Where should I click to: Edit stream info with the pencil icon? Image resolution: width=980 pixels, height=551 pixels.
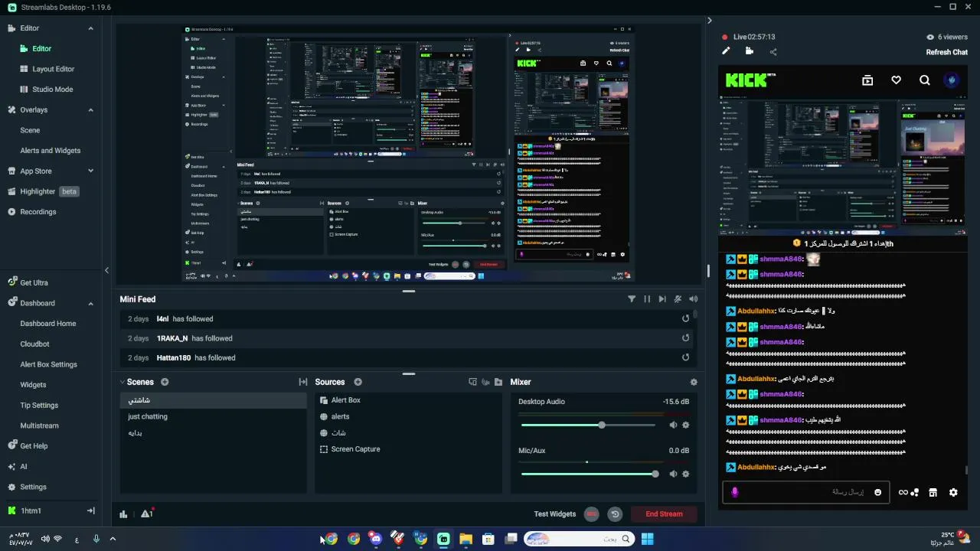[726, 51]
